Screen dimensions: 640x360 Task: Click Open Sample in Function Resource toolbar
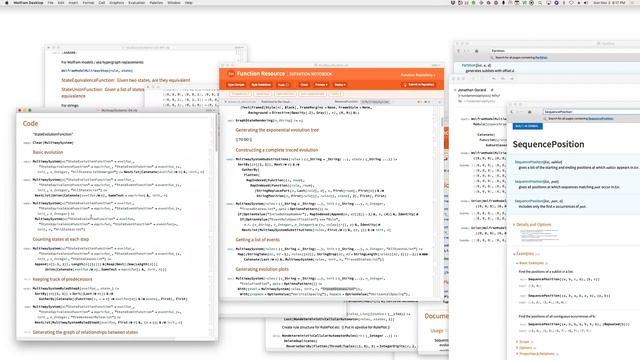click(x=236, y=85)
